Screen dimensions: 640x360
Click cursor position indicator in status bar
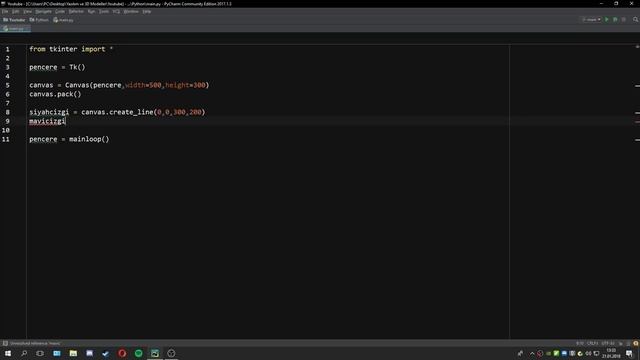[x=580, y=343]
